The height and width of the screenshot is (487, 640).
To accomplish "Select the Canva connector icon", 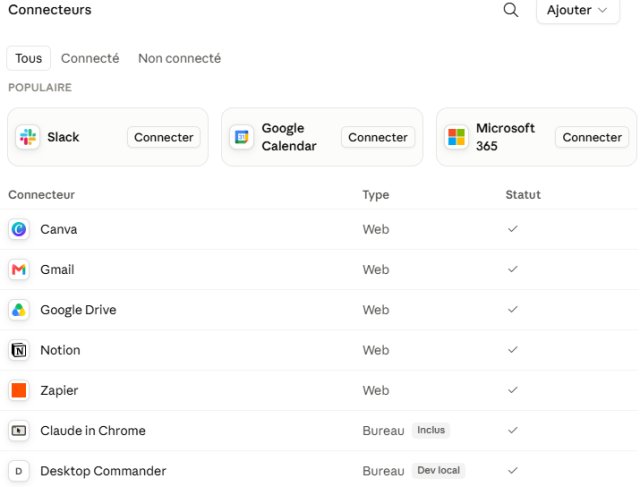I will [x=19, y=229].
